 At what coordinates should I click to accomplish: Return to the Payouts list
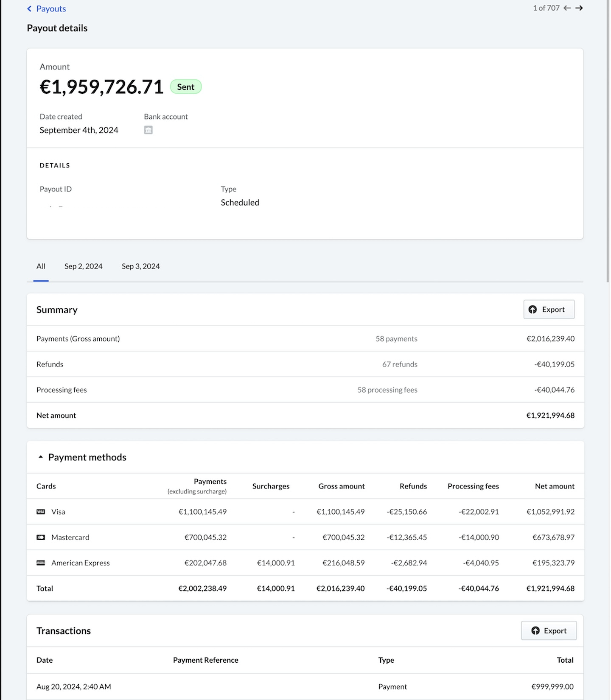point(51,9)
